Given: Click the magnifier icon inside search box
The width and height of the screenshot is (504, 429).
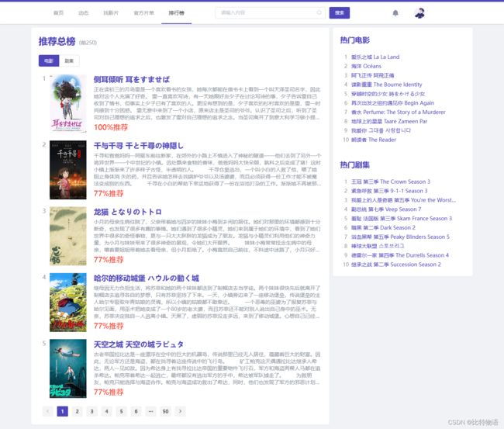Looking at the screenshot, I should click(319, 12).
